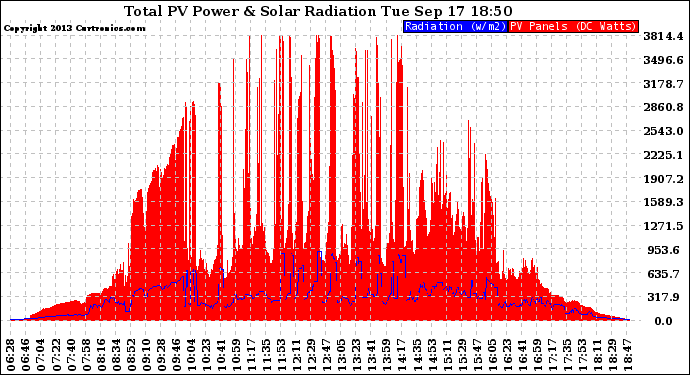Viewport: 690px width, 375px height.
Task: Click the 10:23 time label
Action: [x=206, y=355]
